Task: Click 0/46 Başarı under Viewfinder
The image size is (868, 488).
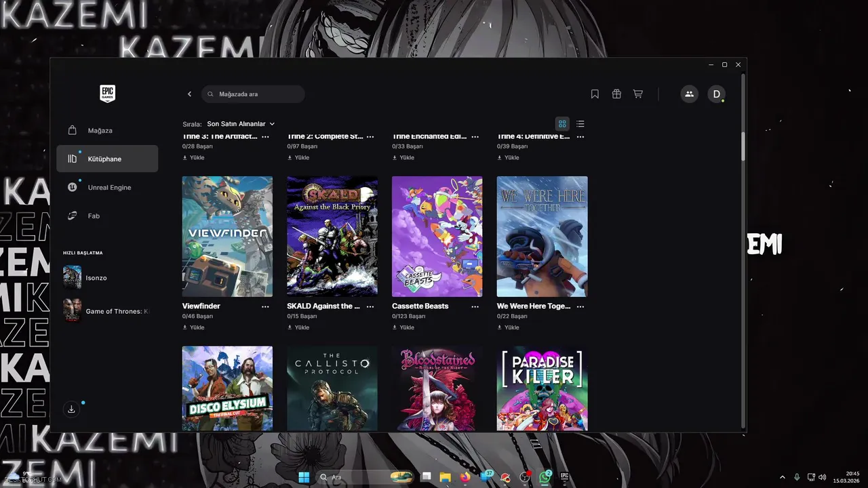Action: (197, 317)
